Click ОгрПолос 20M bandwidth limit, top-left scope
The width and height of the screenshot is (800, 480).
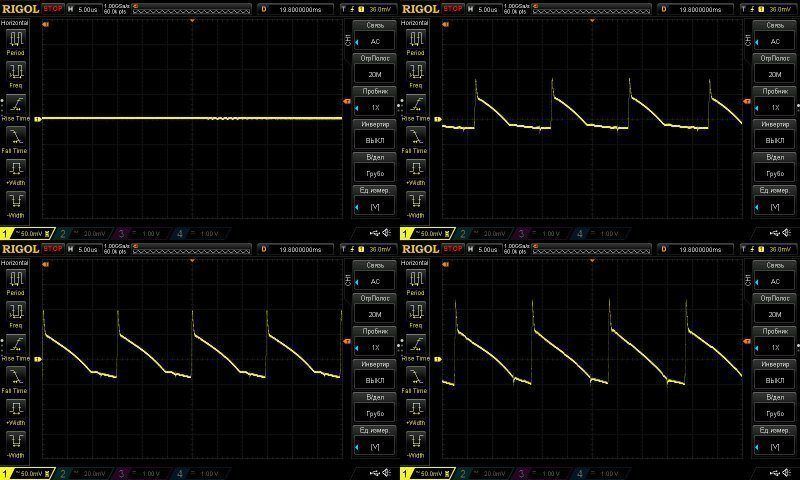tap(375, 68)
